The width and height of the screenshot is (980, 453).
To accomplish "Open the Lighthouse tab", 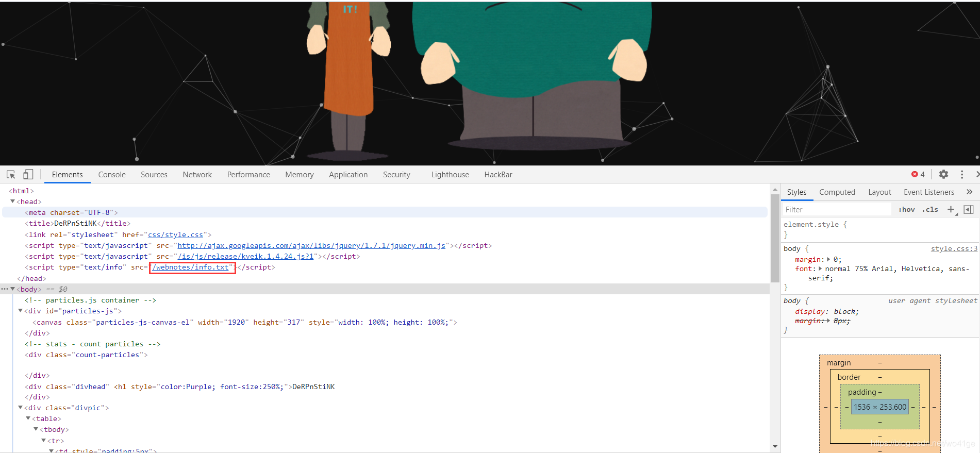I will coord(450,175).
